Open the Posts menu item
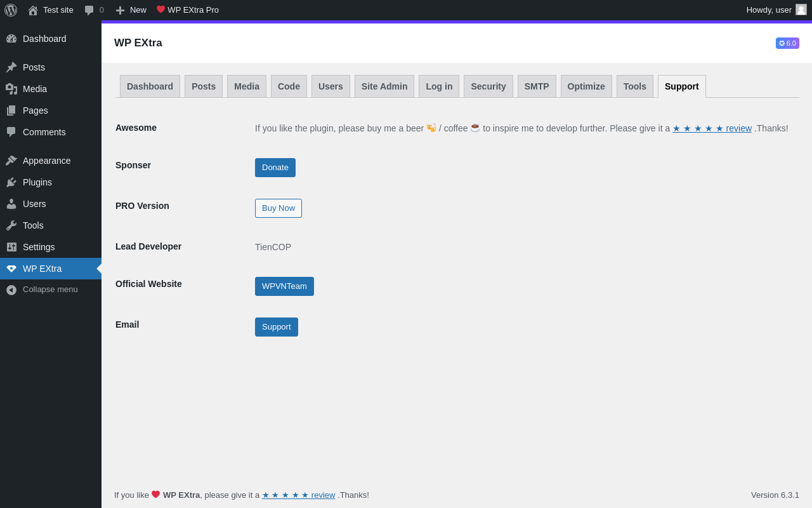 point(51,67)
